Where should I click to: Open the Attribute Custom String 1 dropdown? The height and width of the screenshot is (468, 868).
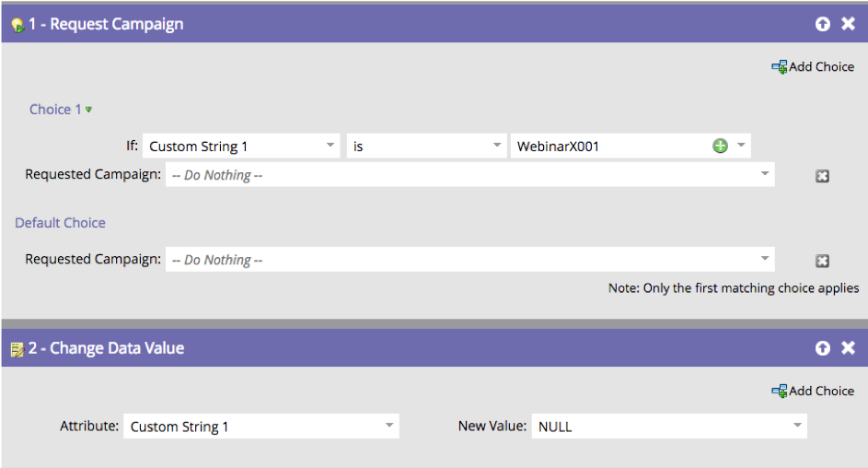pyautogui.click(x=389, y=426)
